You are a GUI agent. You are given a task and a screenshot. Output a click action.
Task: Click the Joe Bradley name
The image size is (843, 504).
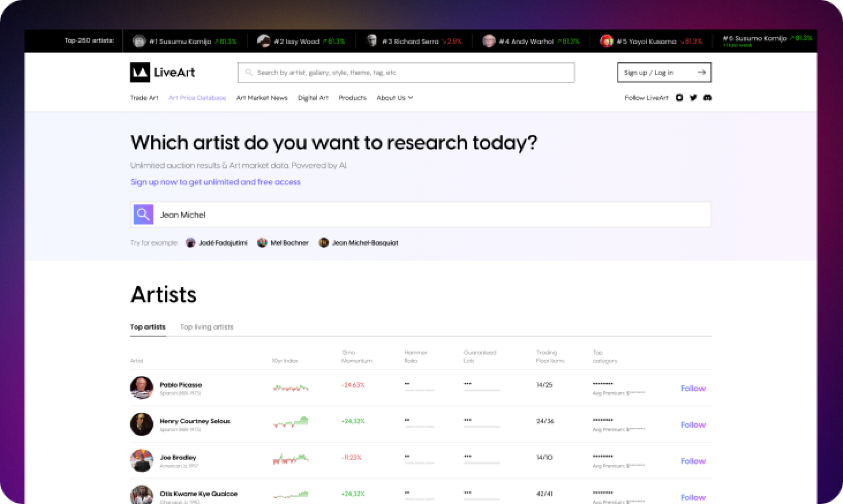coord(178,457)
